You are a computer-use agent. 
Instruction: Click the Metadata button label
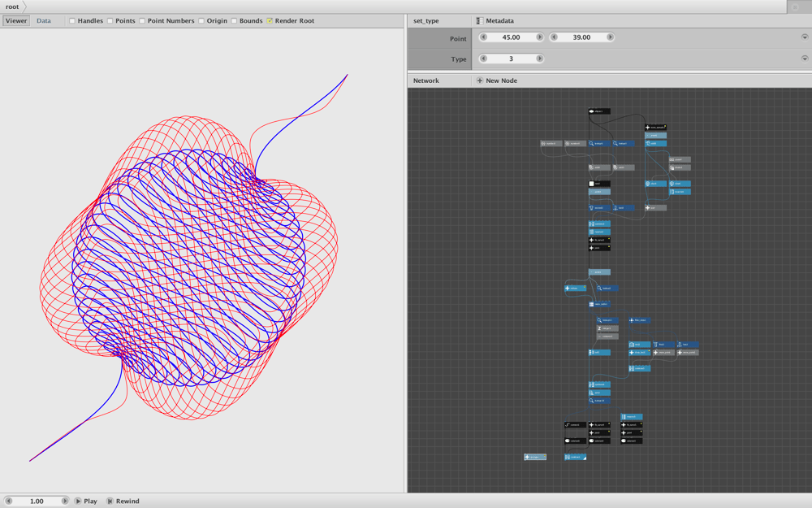(499, 21)
